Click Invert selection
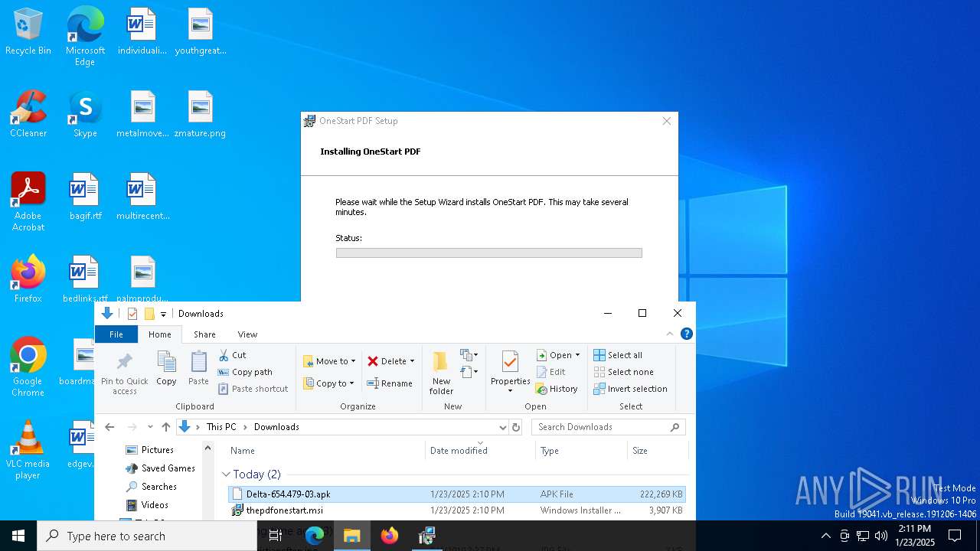Image resolution: width=980 pixels, height=551 pixels. pyautogui.click(x=630, y=389)
